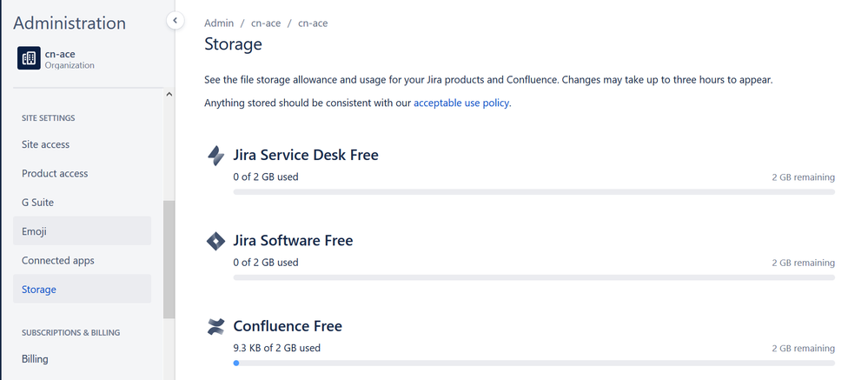Click the first cn-ace breadcrumb
The width and height of the screenshot is (868, 380).
click(266, 23)
